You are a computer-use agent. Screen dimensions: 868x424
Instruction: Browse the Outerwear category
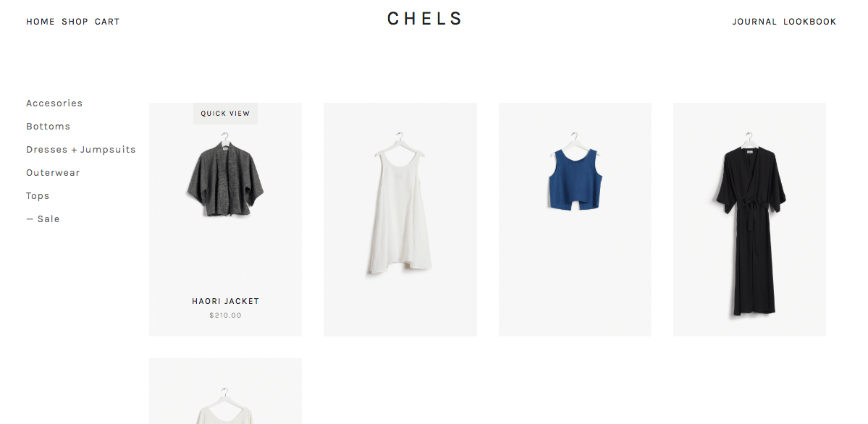tap(53, 173)
